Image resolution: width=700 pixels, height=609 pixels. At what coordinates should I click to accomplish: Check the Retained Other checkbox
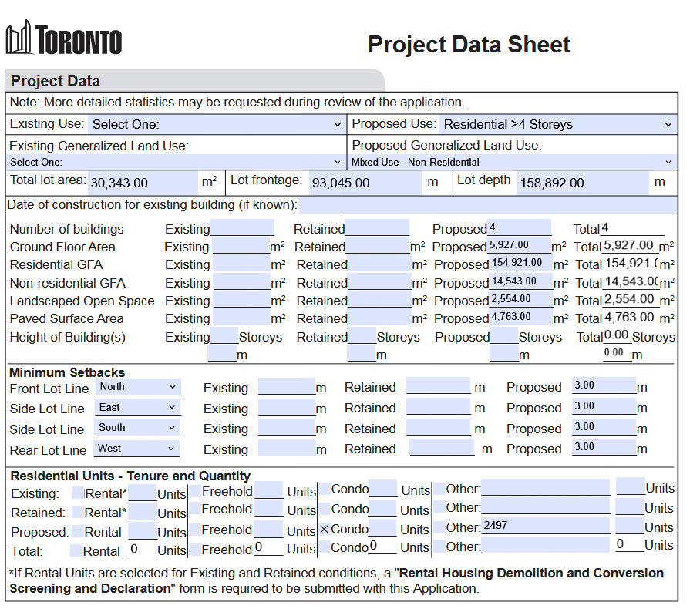[x=439, y=507]
